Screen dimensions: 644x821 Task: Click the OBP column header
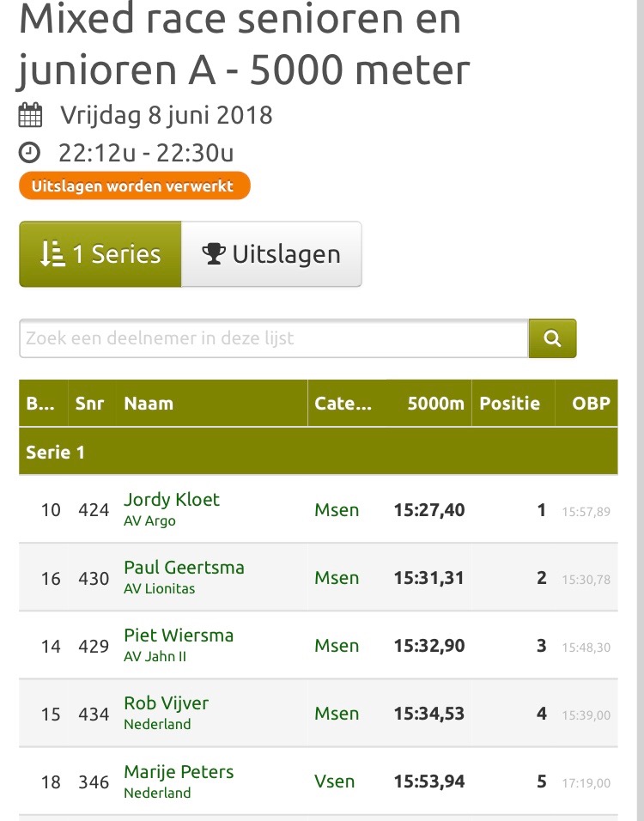[x=591, y=403]
